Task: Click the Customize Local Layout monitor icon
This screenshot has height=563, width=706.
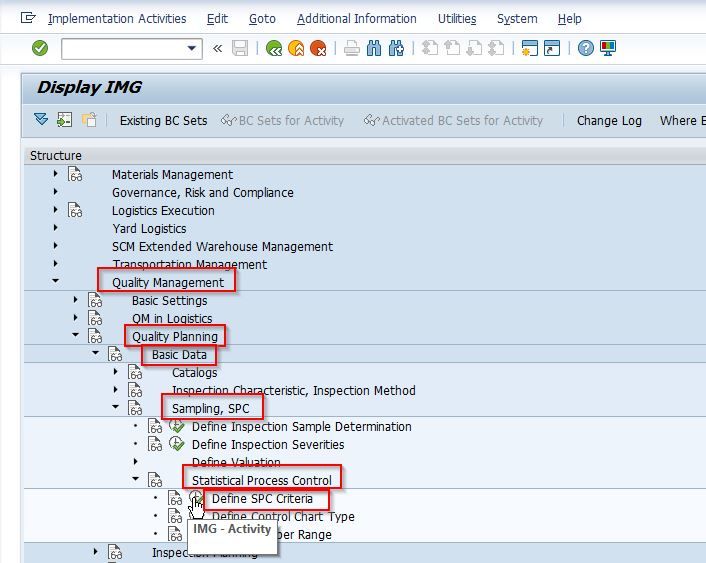Action: pyautogui.click(x=608, y=48)
